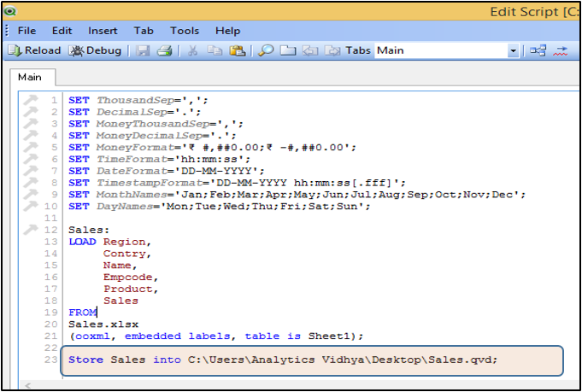The height and width of the screenshot is (392, 582).
Task: Expand the Tabs dropdown arrow
Action: 513,51
